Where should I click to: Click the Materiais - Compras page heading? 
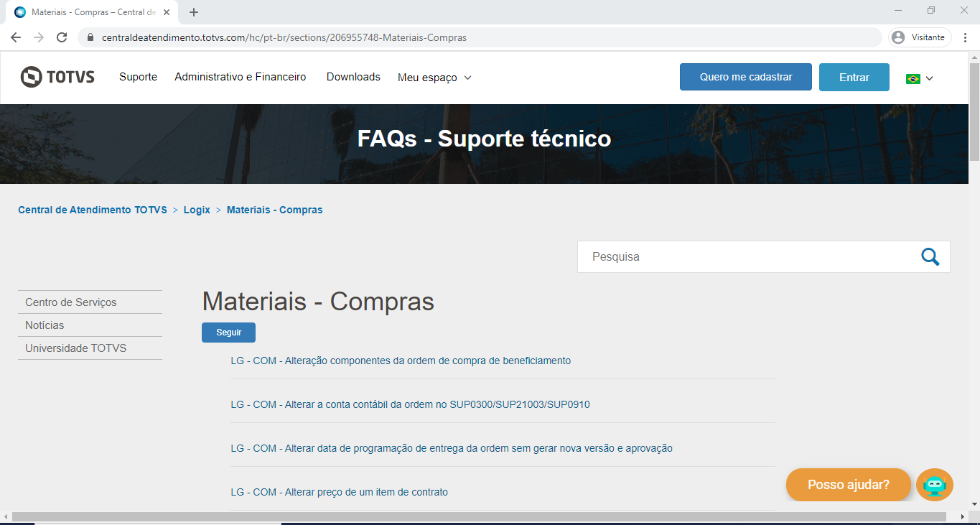[318, 302]
